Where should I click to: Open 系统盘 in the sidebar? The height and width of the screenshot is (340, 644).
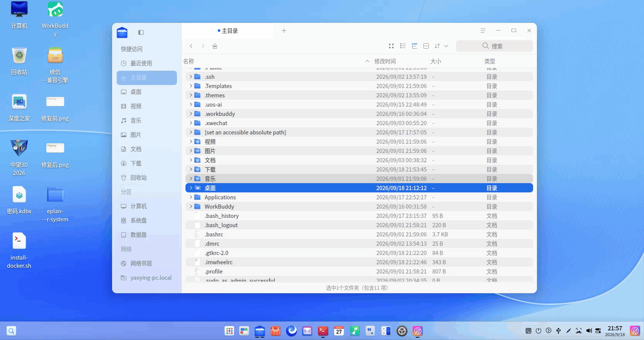[x=147, y=221]
